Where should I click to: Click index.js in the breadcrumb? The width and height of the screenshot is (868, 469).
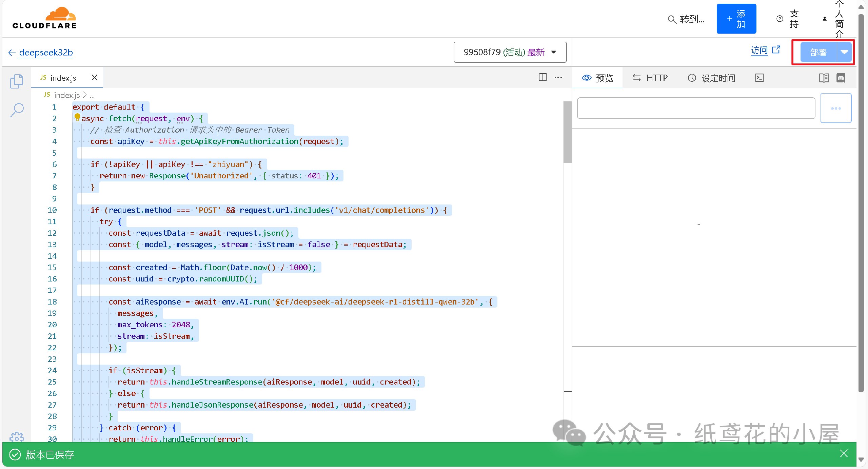click(66, 95)
